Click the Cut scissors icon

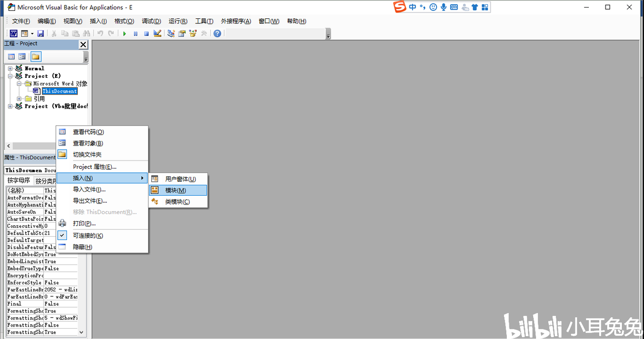[x=54, y=34]
